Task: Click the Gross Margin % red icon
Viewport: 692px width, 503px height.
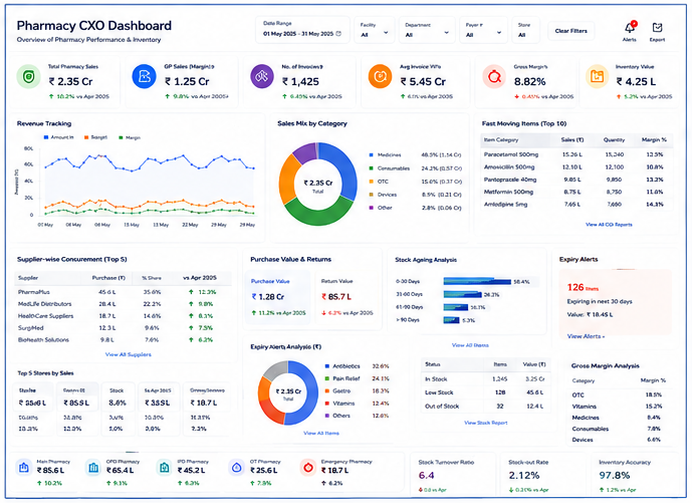Action: (494, 77)
